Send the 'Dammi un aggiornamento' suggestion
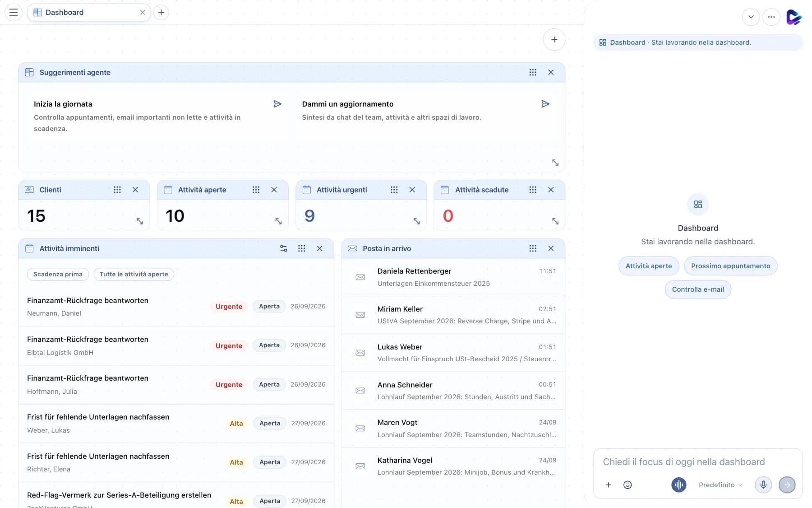 click(x=545, y=104)
